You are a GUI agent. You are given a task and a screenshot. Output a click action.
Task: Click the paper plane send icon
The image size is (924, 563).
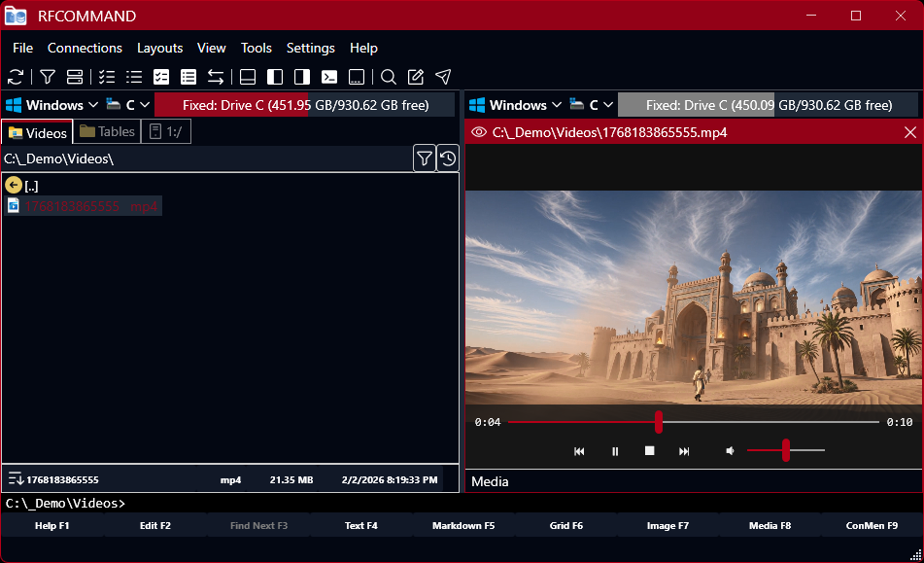coord(443,77)
